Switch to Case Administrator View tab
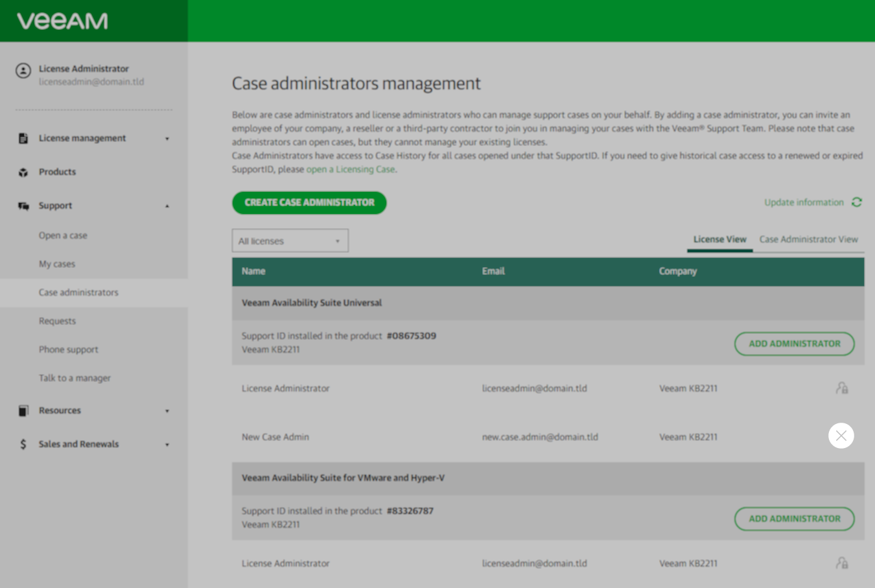This screenshot has width=875, height=588. (x=808, y=239)
